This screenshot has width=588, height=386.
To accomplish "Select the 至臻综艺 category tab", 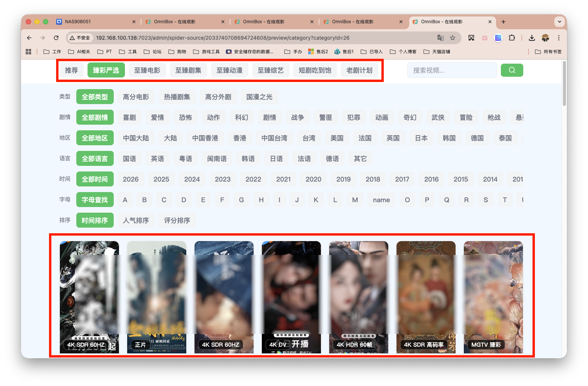I will point(271,70).
